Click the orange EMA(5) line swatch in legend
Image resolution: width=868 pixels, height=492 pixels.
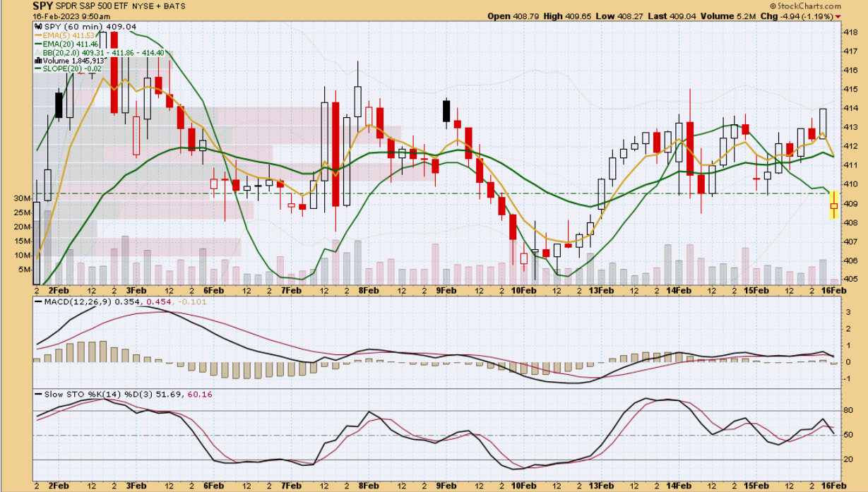click(x=39, y=35)
